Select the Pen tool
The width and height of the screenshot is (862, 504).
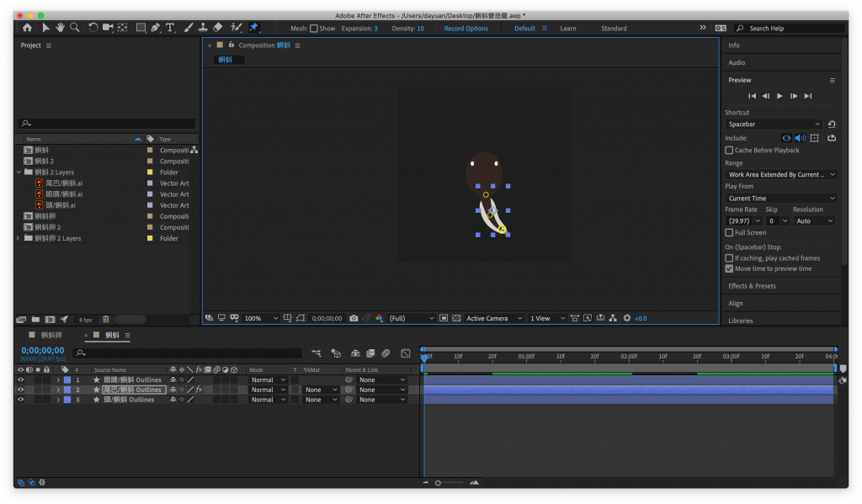tap(156, 28)
